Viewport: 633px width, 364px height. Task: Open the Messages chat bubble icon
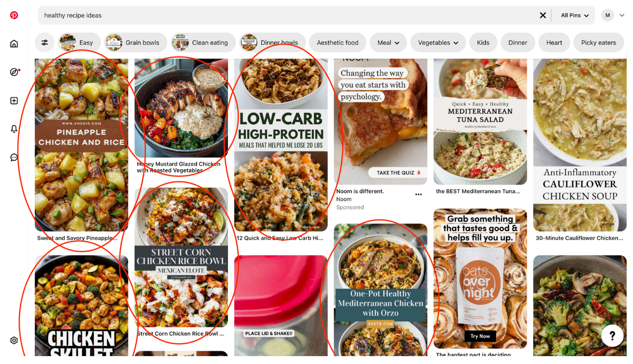pos(14,158)
